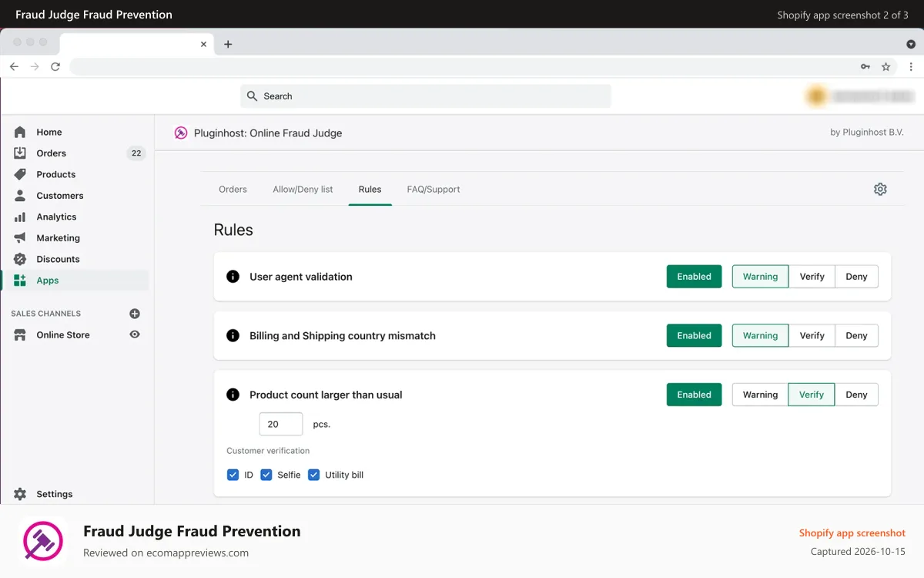Select Warning for Billing and Shipping mismatch
924x578 pixels.
760,335
